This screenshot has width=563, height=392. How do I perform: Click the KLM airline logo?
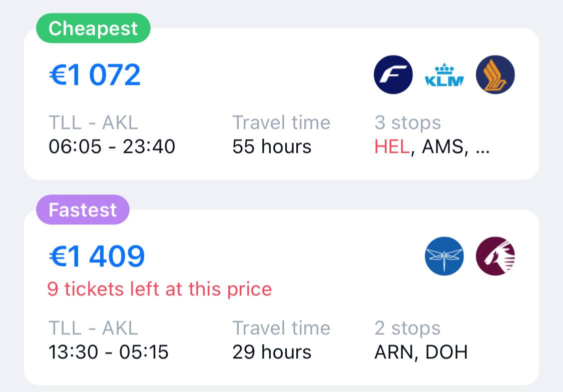444,75
